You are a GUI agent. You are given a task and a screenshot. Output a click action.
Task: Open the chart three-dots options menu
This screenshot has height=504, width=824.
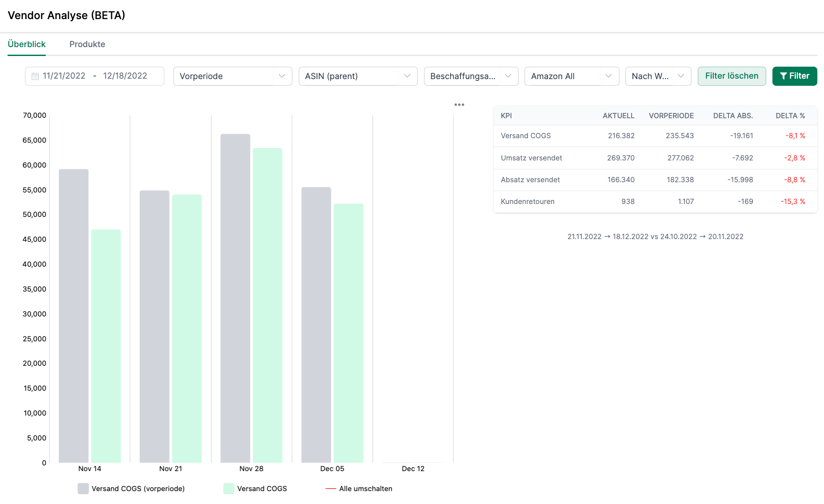click(x=459, y=105)
